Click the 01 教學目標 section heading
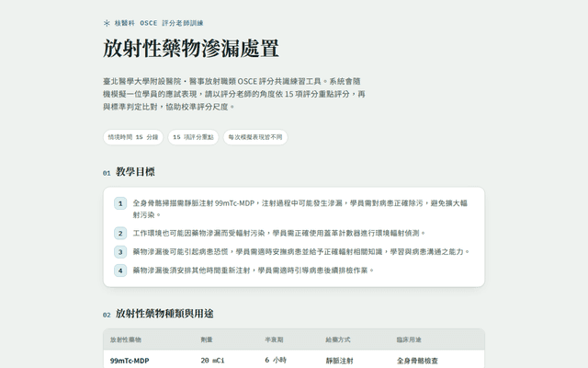 coord(129,172)
